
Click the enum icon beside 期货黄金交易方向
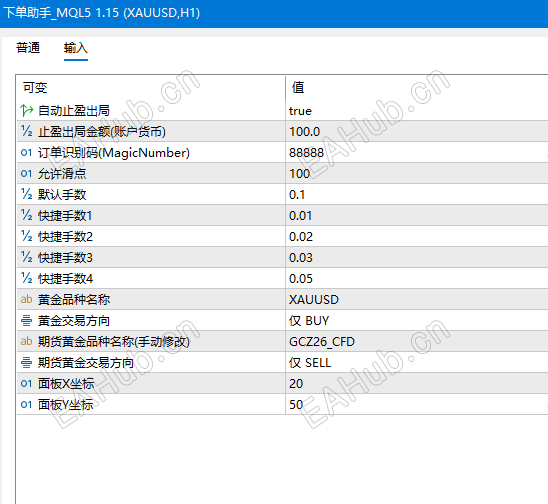(27, 362)
